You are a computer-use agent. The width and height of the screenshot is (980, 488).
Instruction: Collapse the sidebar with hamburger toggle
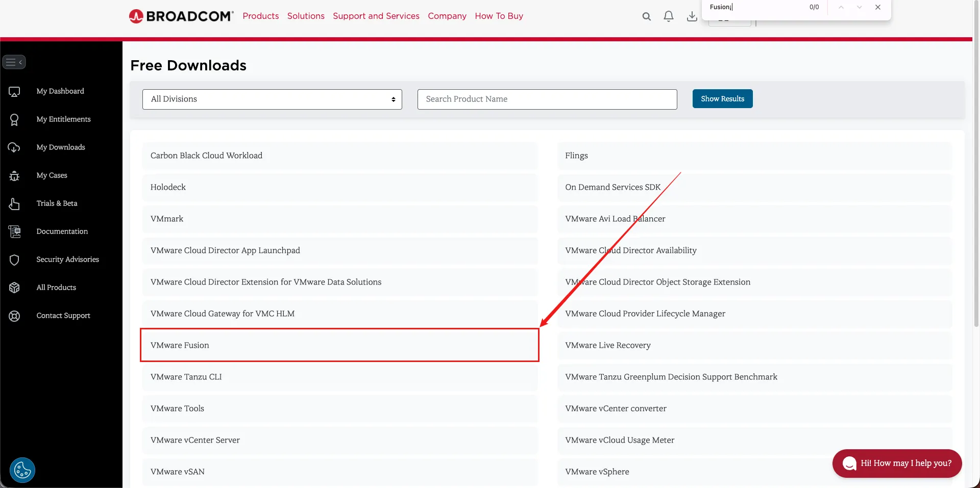pyautogui.click(x=14, y=62)
